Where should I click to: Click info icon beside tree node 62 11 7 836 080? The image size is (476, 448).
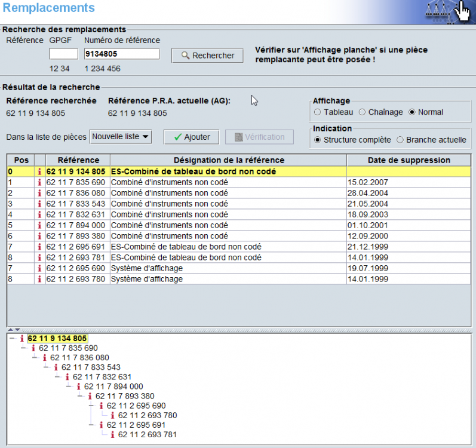[45, 358]
